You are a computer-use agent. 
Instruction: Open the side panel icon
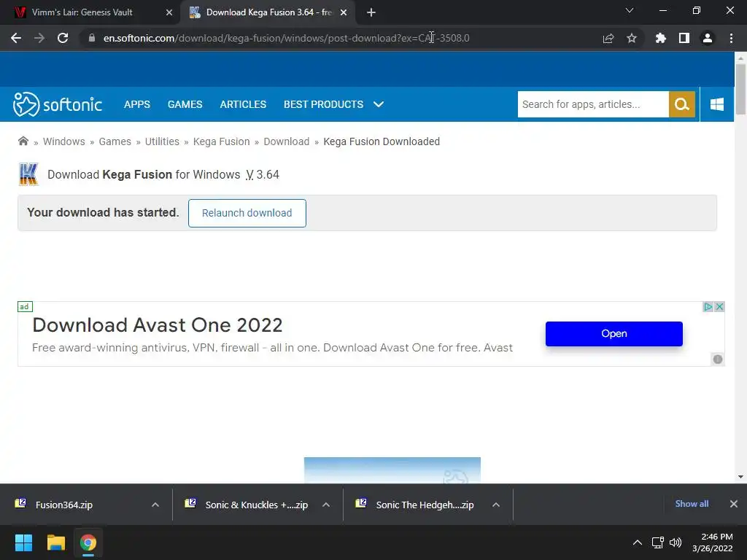[x=684, y=38]
